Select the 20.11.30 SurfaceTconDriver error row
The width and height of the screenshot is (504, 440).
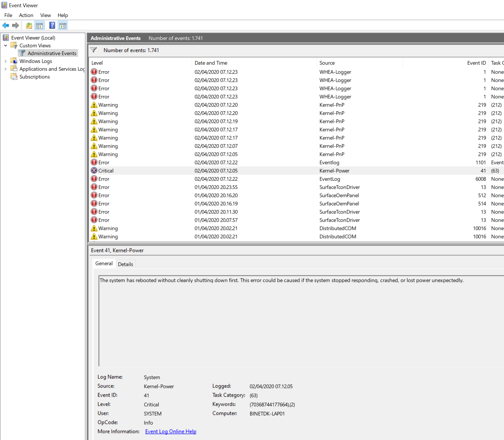[x=296, y=212]
